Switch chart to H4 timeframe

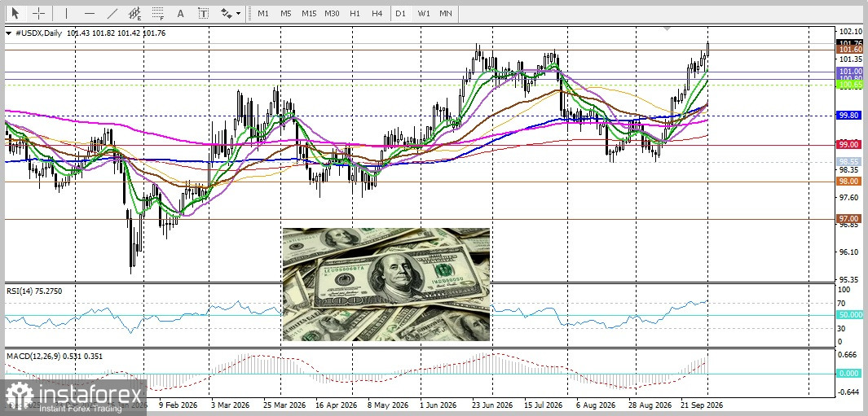(x=377, y=13)
